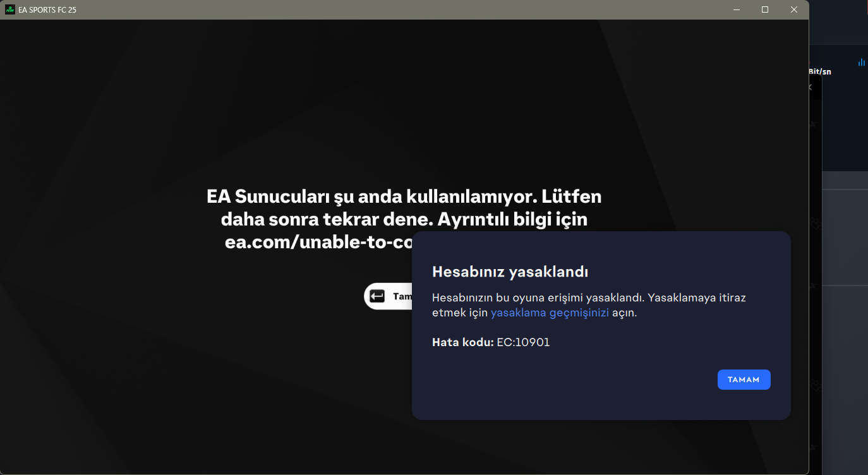Click the EA Sunucuları şu anda kullanılamıyor message

click(404, 219)
